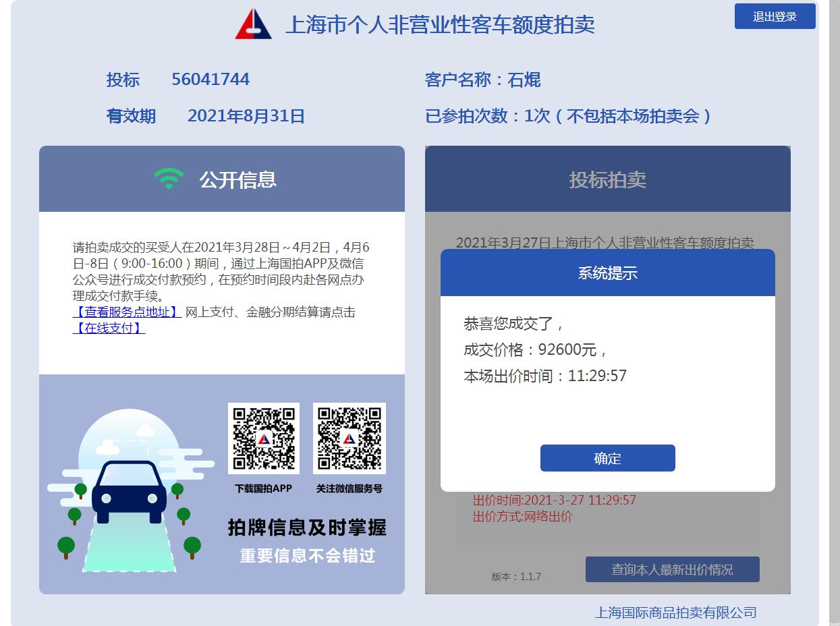The width and height of the screenshot is (840, 626).
Task: Click the 本场出价时间：11:29:57 text
Action: [x=545, y=376]
